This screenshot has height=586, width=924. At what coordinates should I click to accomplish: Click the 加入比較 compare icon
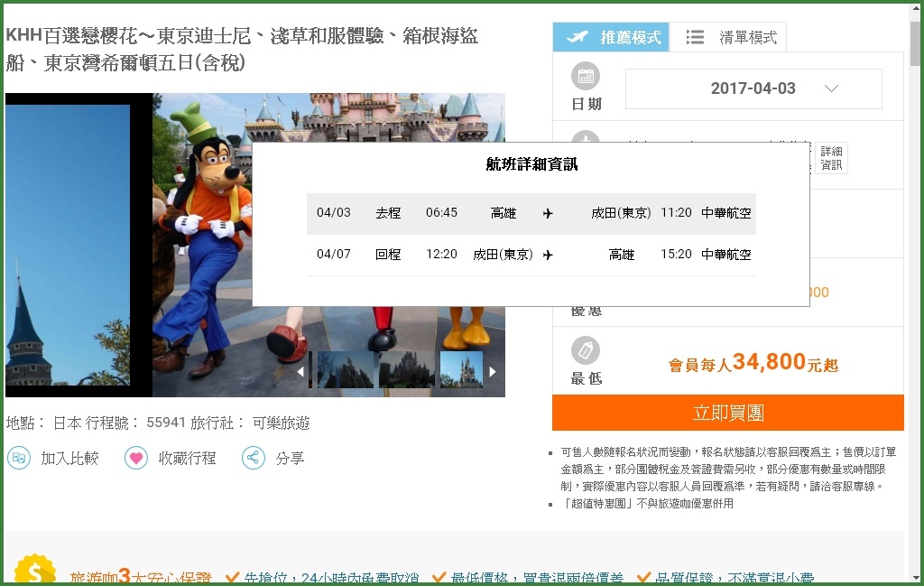[19, 458]
